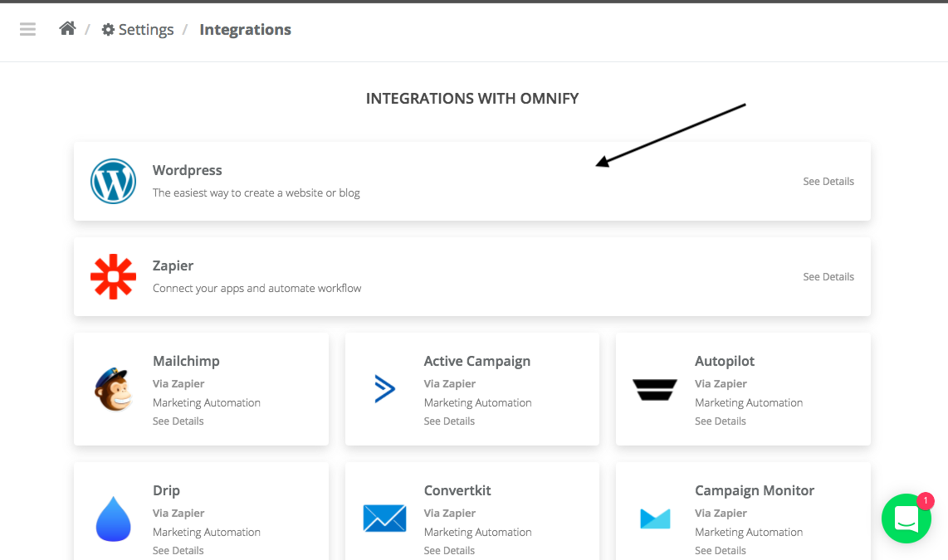Click the Settings gear icon

[x=108, y=30]
